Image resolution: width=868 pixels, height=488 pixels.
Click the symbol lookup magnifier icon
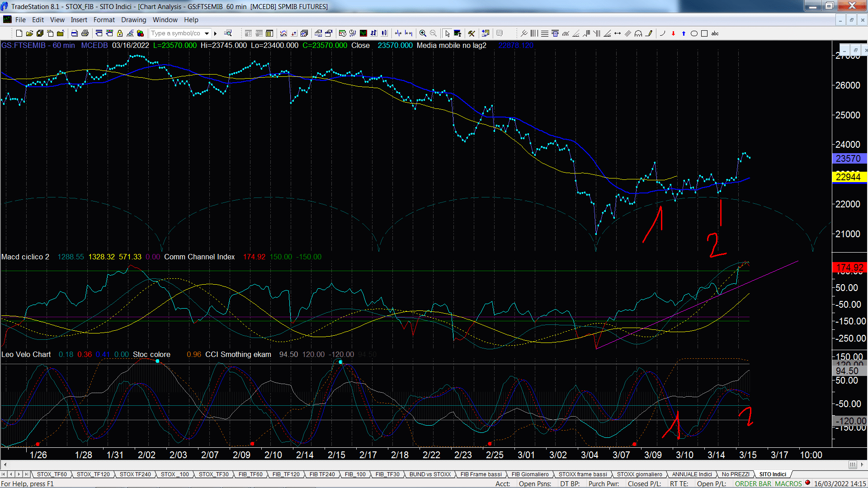pos(228,33)
